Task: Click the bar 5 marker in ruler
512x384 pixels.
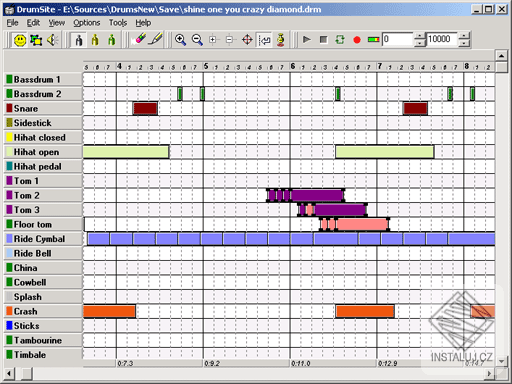Action: [206, 66]
